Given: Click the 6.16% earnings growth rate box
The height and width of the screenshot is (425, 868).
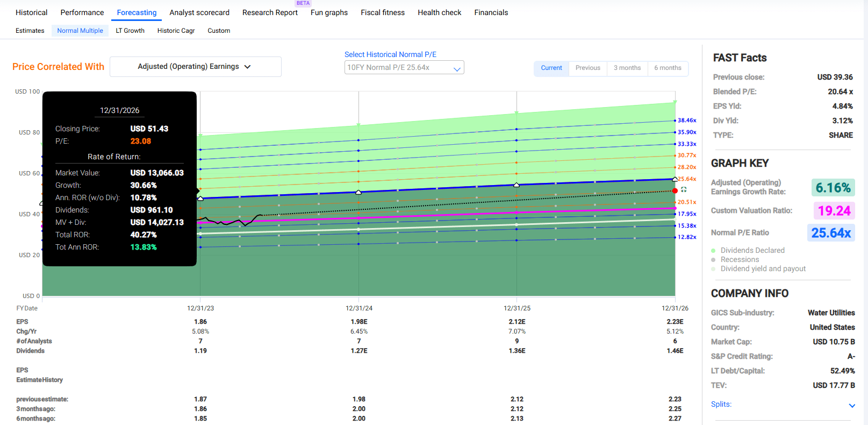Looking at the screenshot, I should coord(833,188).
